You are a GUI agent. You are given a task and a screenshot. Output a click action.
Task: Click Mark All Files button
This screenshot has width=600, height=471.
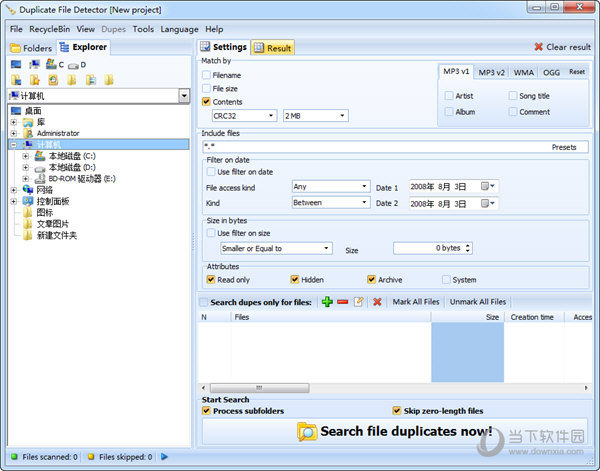[x=416, y=302]
